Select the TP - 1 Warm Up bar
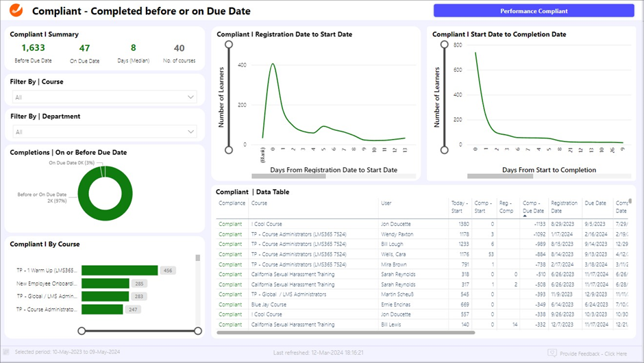 (x=120, y=271)
